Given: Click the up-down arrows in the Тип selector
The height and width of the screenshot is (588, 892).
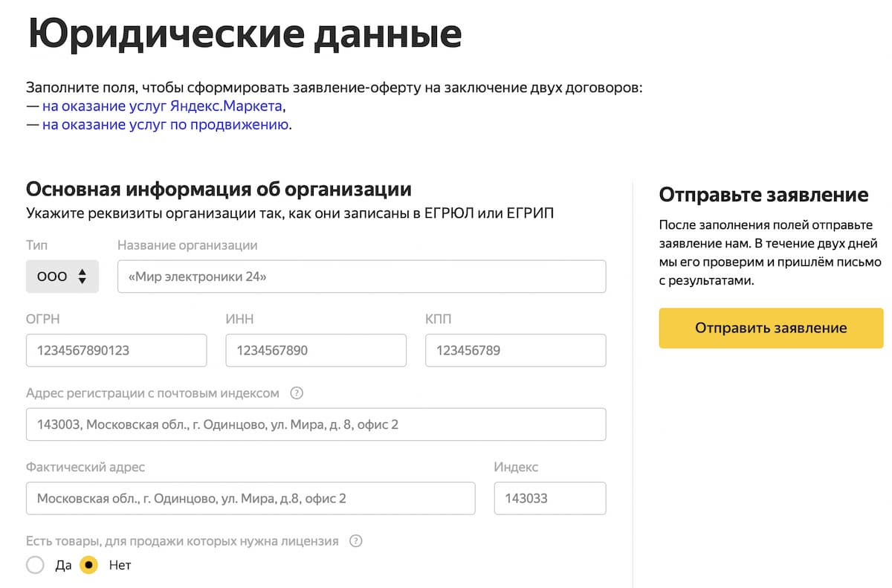Looking at the screenshot, I should (83, 276).
